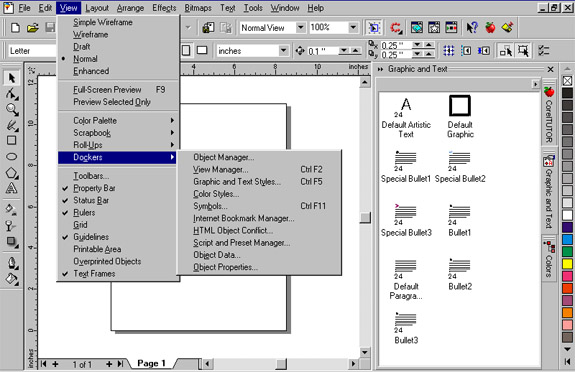Screen dimensions: 575x372
Task: Select the Text tool
Action: (11, 188)
